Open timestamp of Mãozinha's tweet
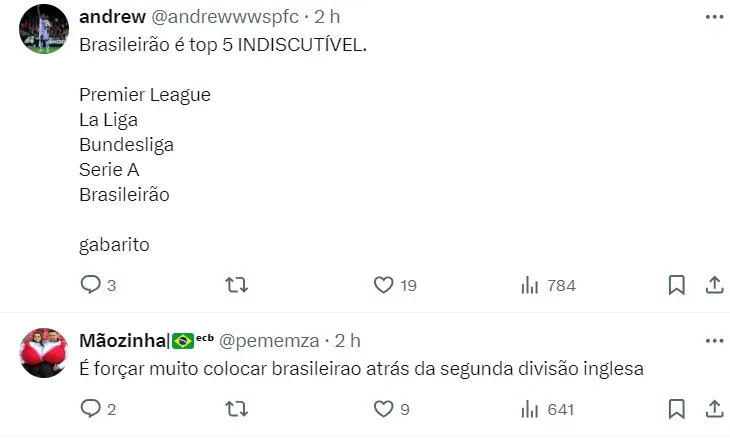Viewport: 730px width, 440px height. tap(348, 341)
